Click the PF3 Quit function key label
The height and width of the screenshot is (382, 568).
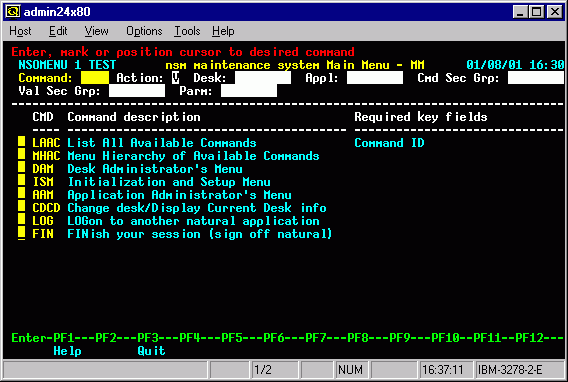[151, 351]
